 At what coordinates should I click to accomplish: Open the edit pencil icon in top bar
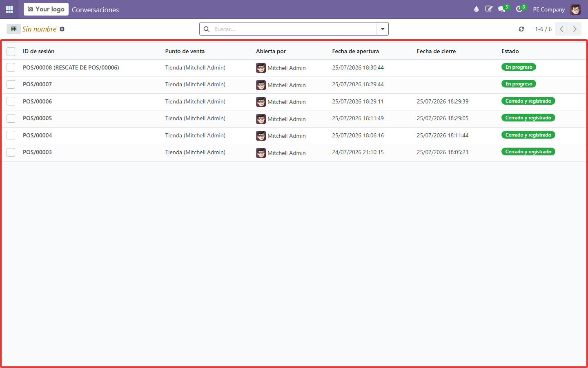click(x=489, y=9)
